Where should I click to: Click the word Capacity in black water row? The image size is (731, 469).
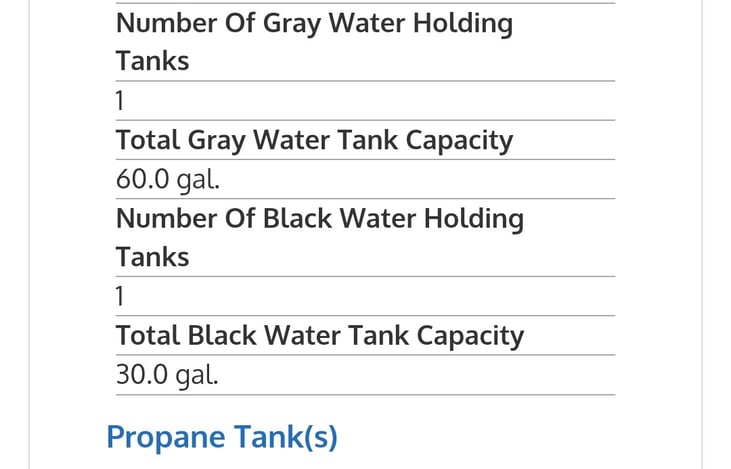(470, 337)
